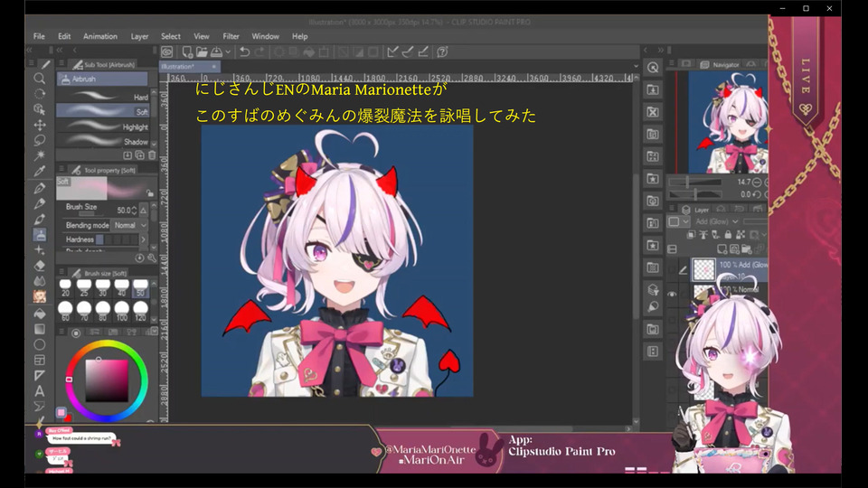868x488 pixels.
Task: Toggle Snap to grid in command bar
Action: click(x=423, y=52)
